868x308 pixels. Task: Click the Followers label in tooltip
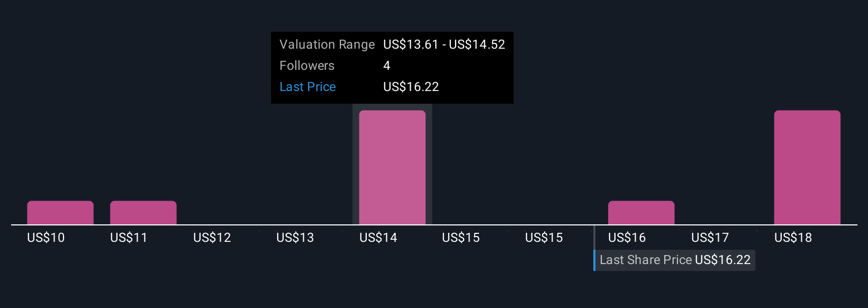pyautogui.click(x=307, y=66)
